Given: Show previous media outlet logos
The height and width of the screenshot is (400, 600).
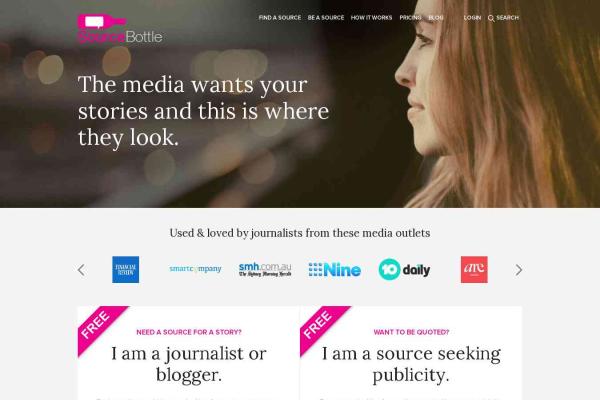Looking at the screenshot, I should 81,270.
